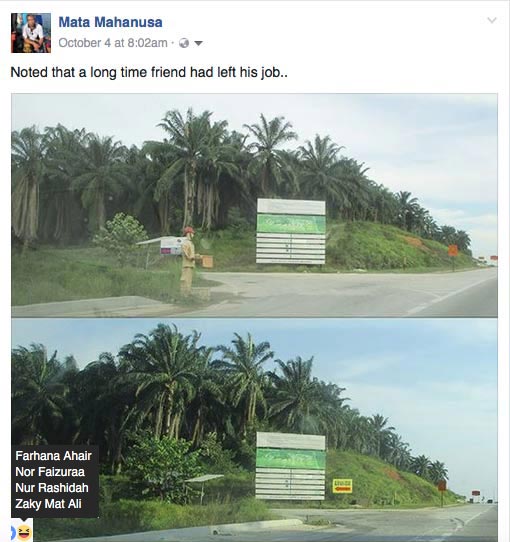Image resolution: width=510 pixels, height=542 pixels.
Task: Click the orange road sign in top photo
Action: [x=453, y=250]
